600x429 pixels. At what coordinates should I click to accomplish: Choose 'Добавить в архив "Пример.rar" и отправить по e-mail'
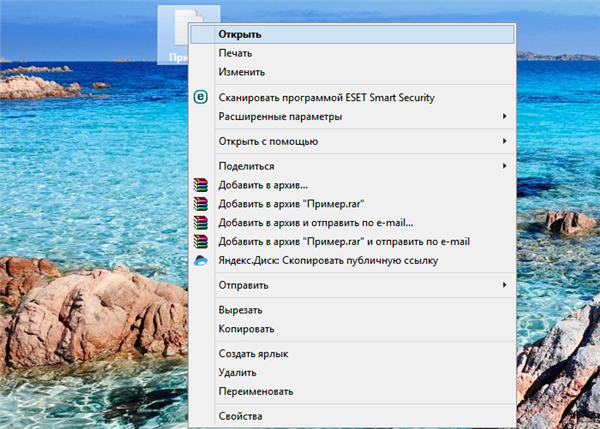pyautogui.click(x=352, y=241)
